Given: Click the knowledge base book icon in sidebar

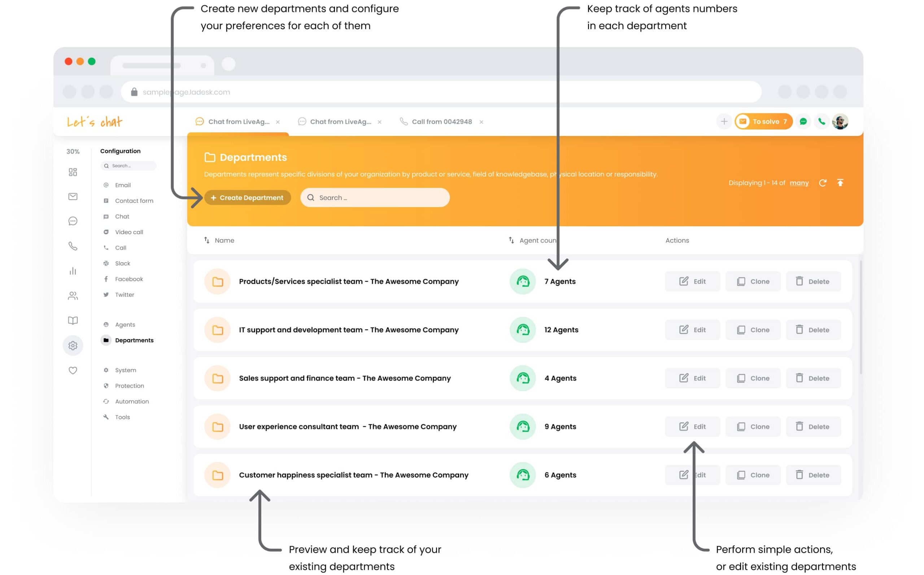Looking at the screenshot, I should coord(73,320).
